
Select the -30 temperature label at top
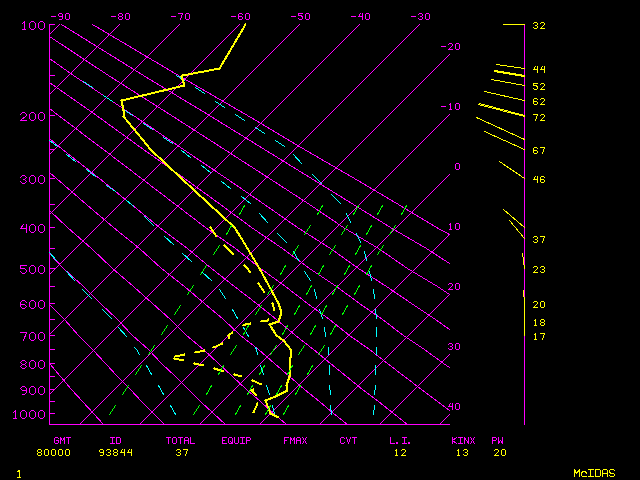[420, 17]
